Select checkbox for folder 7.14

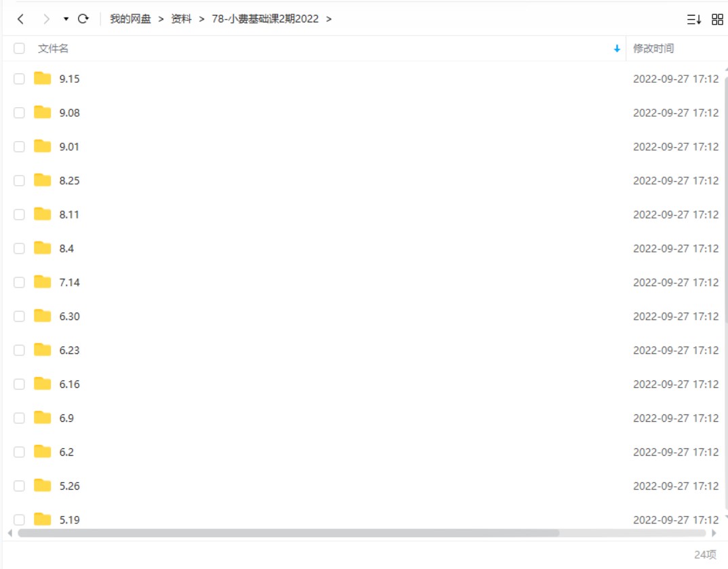pyautogui.click(x=19, y=282)
